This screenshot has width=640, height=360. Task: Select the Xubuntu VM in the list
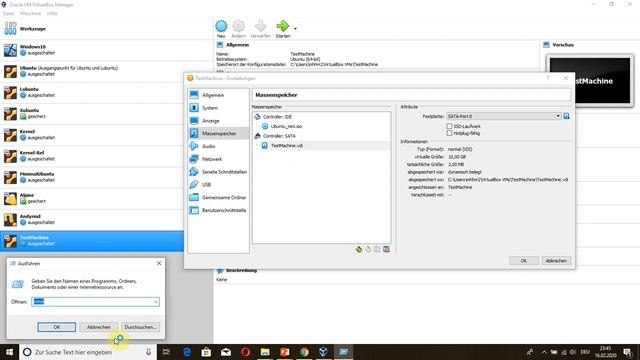pyautogui.click(x=92, y=114)
